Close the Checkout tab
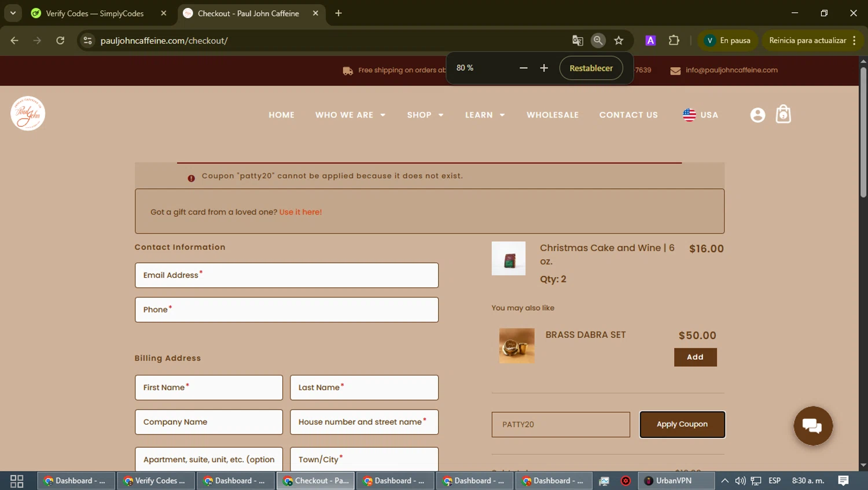 pyautogui.click(x=315, y=13)
